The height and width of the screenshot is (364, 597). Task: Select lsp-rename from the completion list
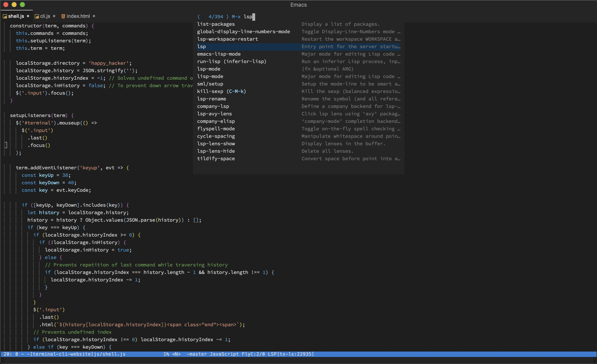tap(211, 99)
